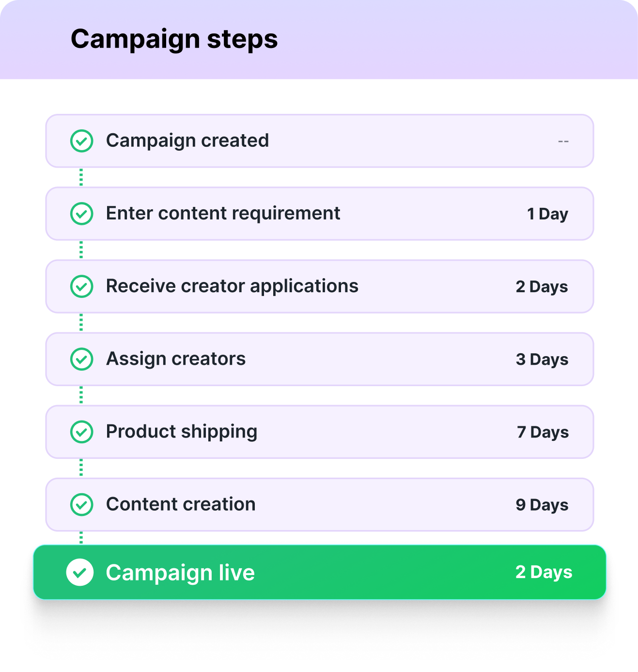Screen dimensions: 638x672
Task: Open the Receive creator applications step
Action: 232,286
